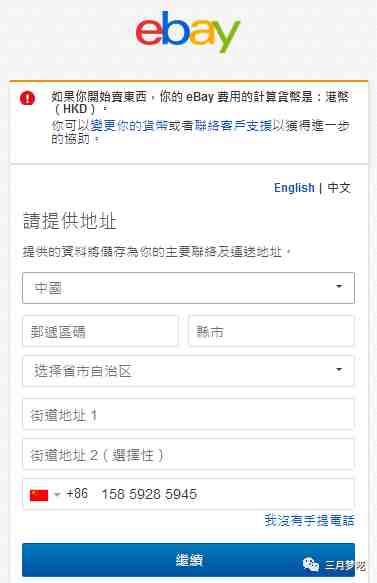The image size is (377, 583).
Task: Click the WeChat icon watermark
Action: coord(311,564)
